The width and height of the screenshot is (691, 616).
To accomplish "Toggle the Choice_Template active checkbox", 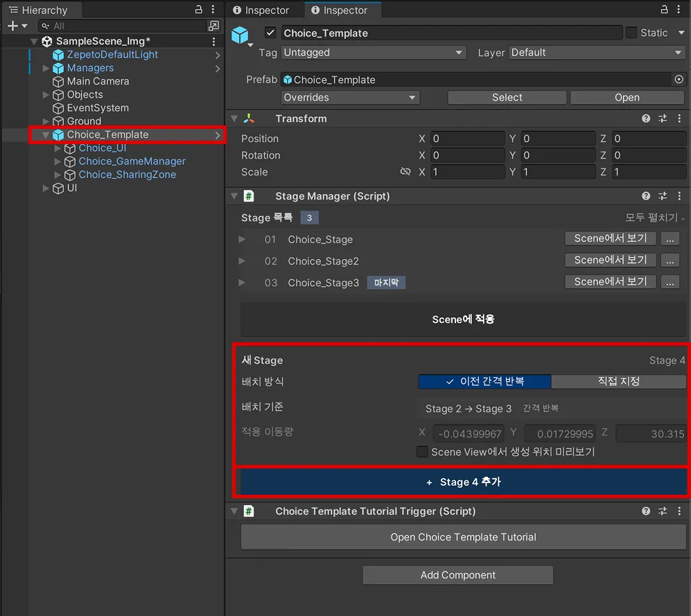I will pos(270,33).
